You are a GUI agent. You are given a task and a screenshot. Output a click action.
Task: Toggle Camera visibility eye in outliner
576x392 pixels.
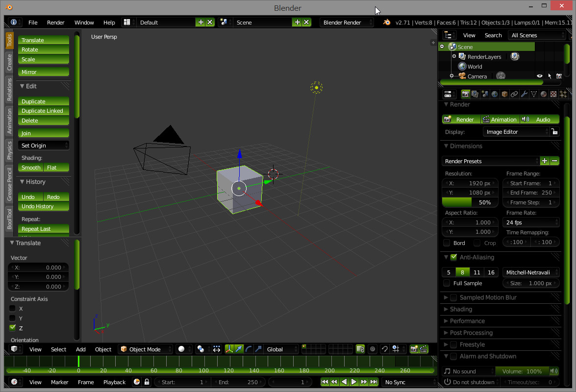539,76
